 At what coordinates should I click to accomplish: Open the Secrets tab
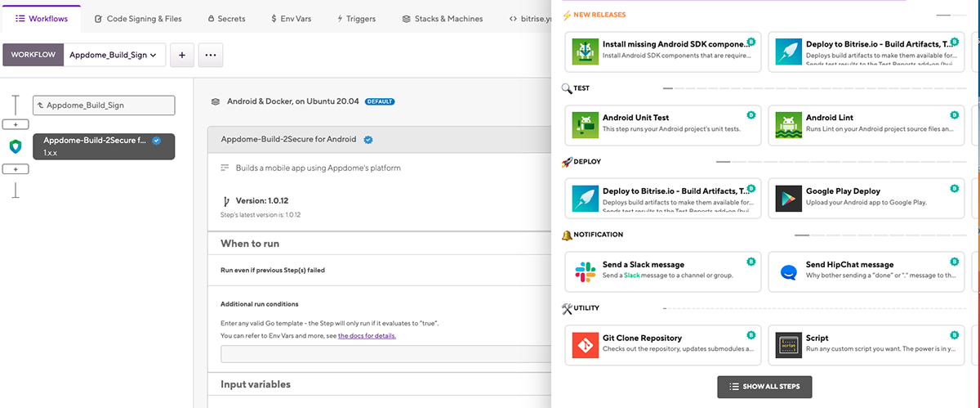coord(226,18)
